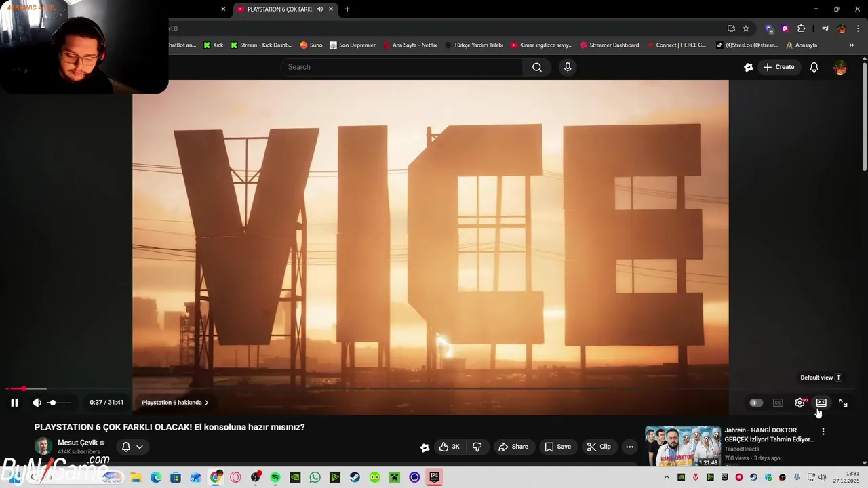This screenshot has width=868, height=488.
Task: Open the subscription notification bell dropdown
Action: pos(132,447)
